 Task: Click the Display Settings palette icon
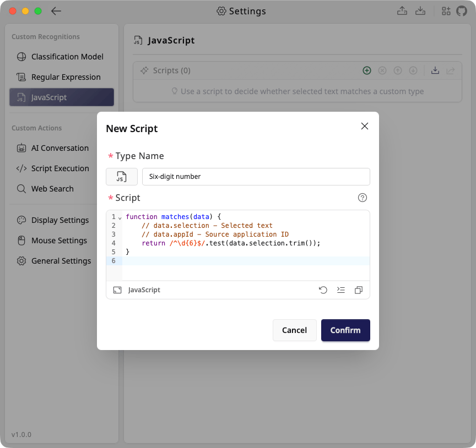point(21,220)
